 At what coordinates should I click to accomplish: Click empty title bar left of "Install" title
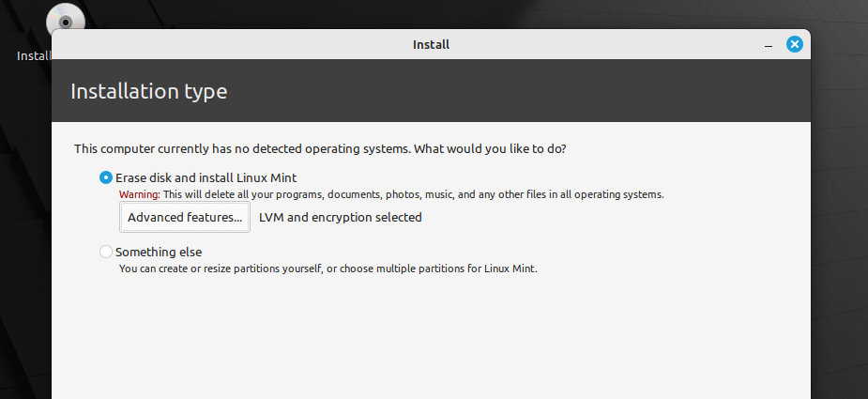click(x=221, y=44)
